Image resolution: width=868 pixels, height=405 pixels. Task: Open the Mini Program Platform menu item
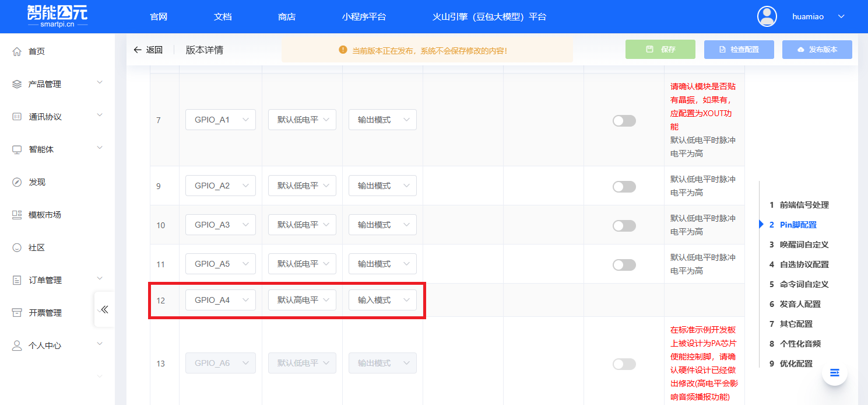click(364, 17)
